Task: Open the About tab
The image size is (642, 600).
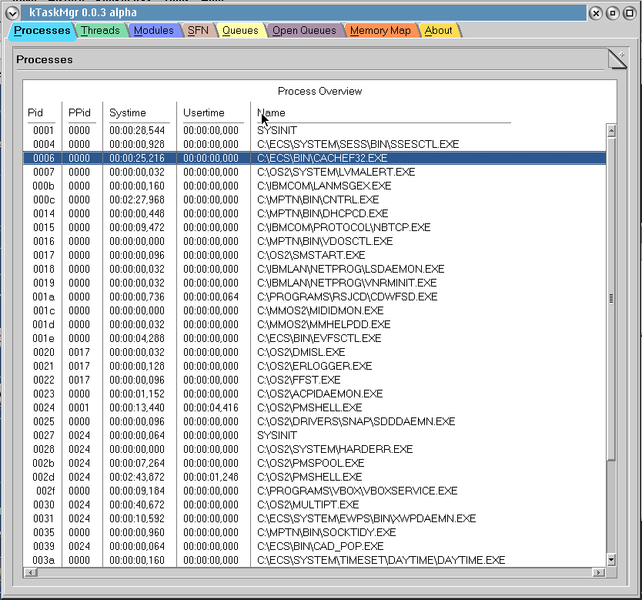Action: (x=439, y=31)
